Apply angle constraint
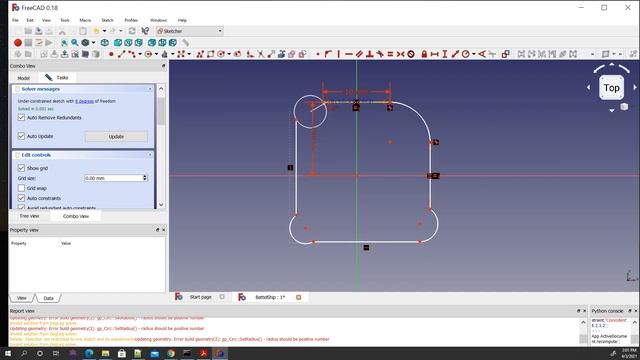This screenshot has width=640, height=360. coord(482,54)
